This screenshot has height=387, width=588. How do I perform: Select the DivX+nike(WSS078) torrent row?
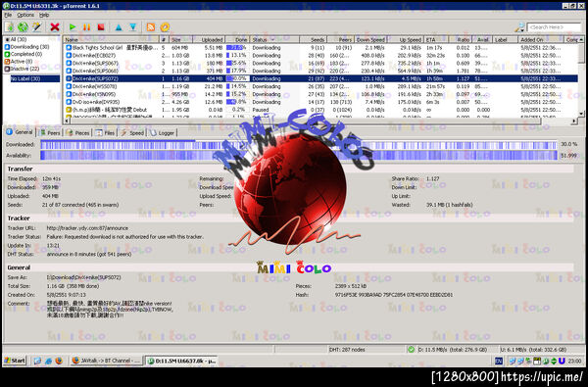[320, 86]
